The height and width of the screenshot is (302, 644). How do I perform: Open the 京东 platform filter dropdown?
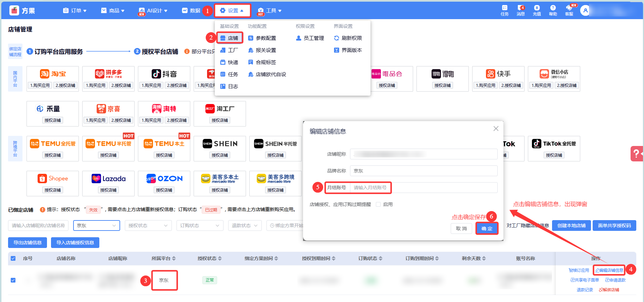click(x=97, y=225)
